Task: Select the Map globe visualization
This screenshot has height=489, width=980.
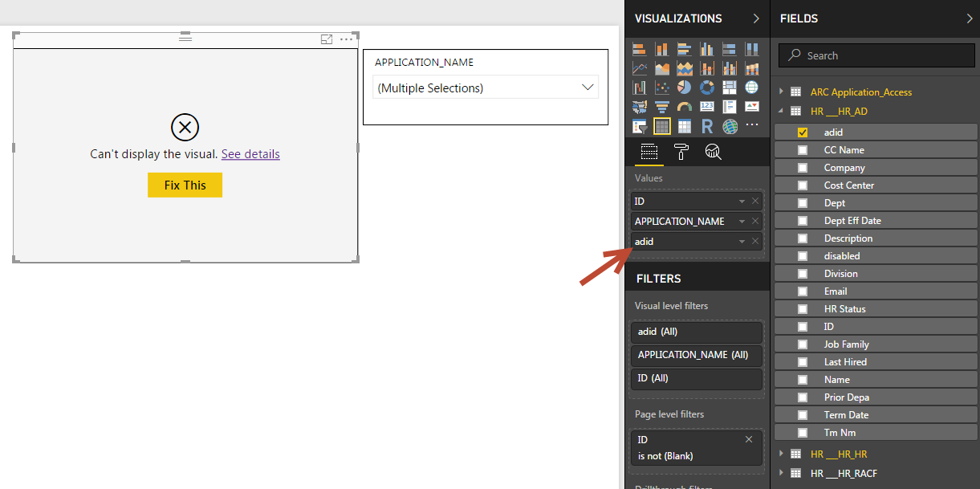Action: pyautogui.click(x=752, y=88)
